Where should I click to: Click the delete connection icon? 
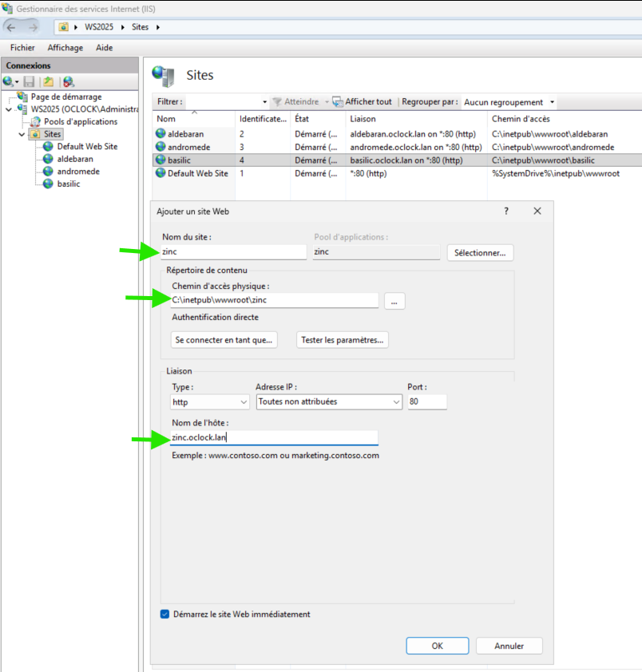[x=69, y=81]
